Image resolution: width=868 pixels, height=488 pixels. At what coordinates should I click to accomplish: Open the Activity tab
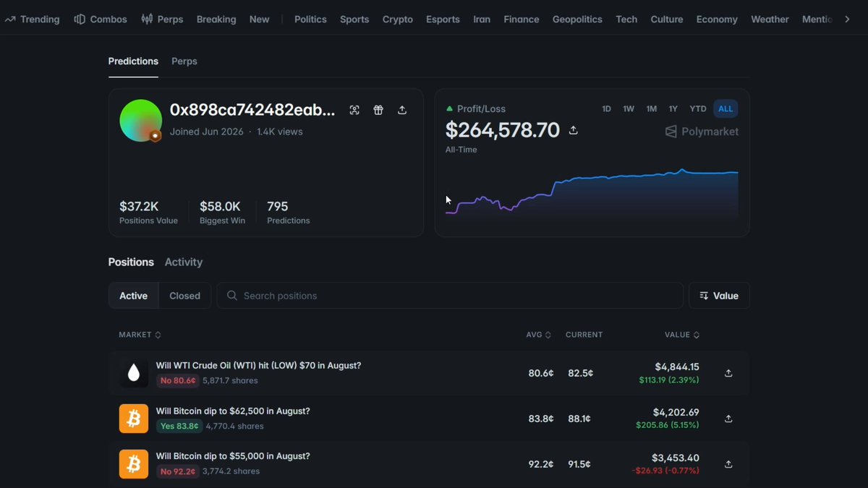point(184,262)
